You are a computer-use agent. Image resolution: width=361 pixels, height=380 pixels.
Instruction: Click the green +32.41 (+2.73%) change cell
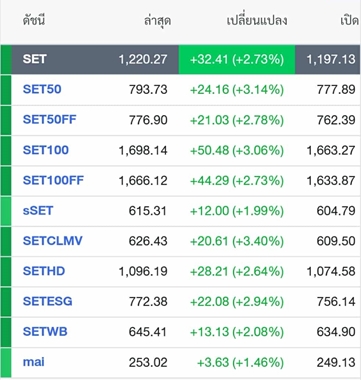click(237, 59)
